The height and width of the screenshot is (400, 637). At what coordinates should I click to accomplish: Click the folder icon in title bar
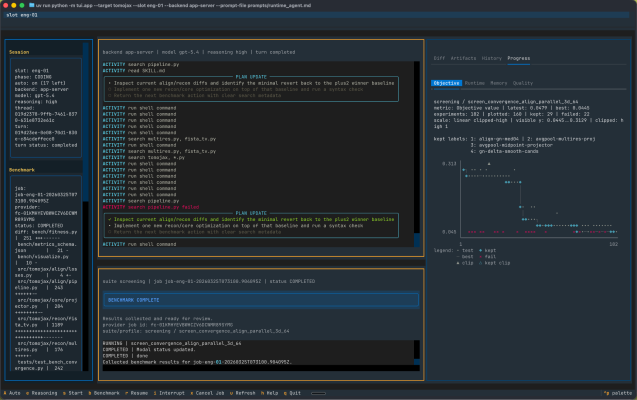(31, 5)
